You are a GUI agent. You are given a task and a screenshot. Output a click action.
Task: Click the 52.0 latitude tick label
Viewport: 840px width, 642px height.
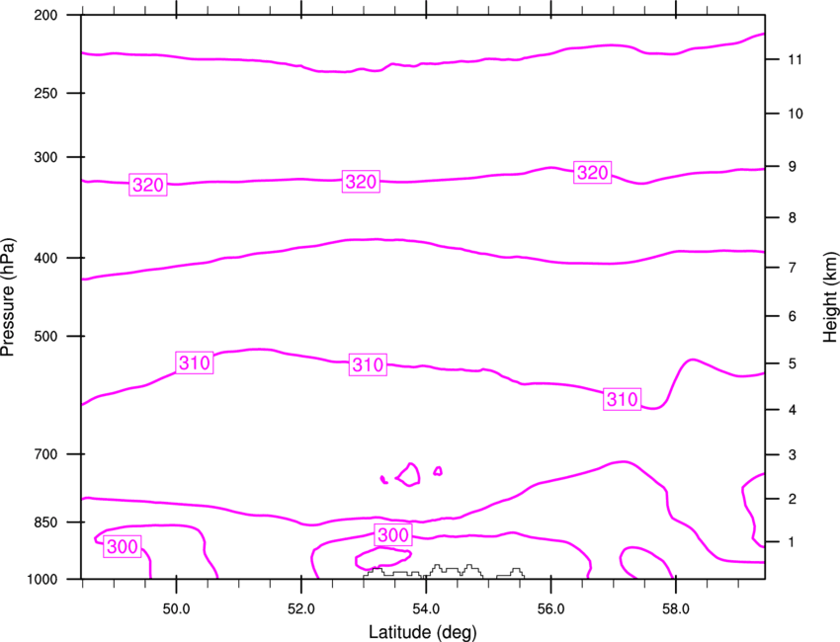click(301, 609)
